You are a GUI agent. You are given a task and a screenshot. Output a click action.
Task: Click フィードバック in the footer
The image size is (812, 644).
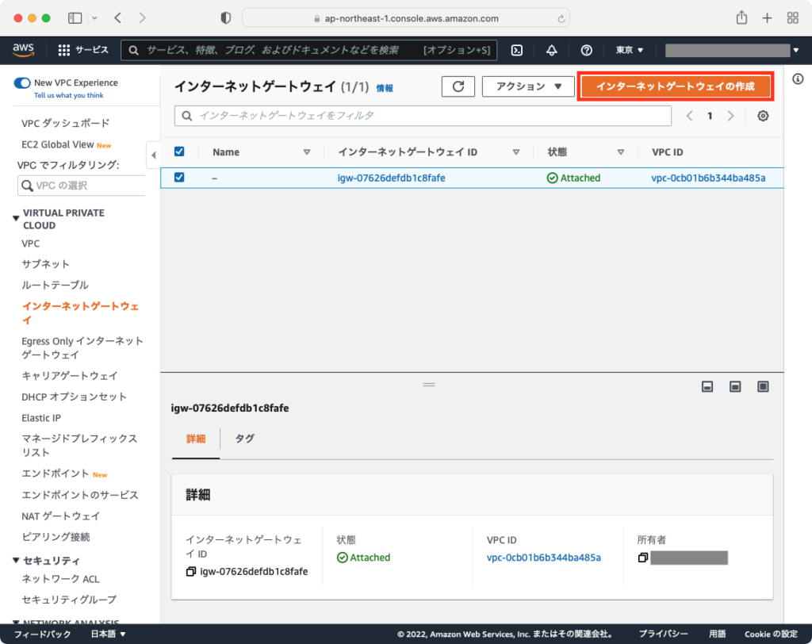click(x=43, y=634)
